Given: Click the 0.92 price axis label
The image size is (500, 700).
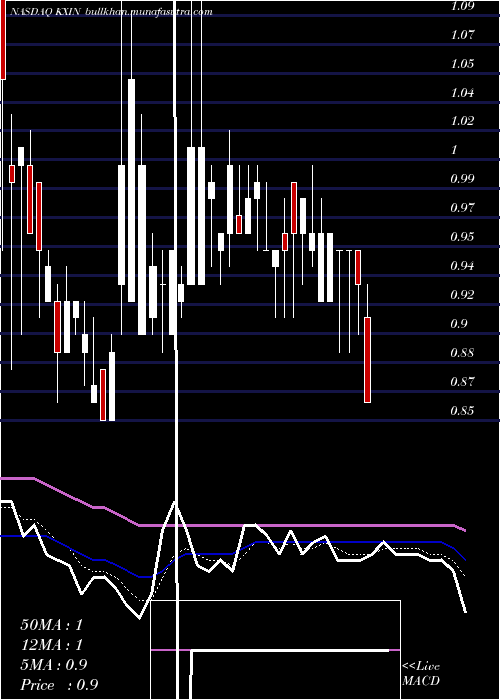Looking at the screenshot, I should coord(462,295).
